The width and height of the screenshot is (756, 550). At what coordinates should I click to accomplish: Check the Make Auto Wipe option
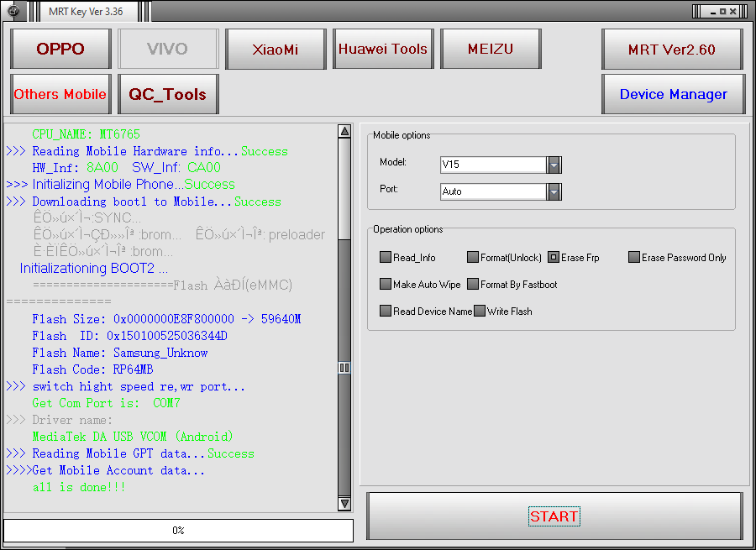(x=386, y=285)
